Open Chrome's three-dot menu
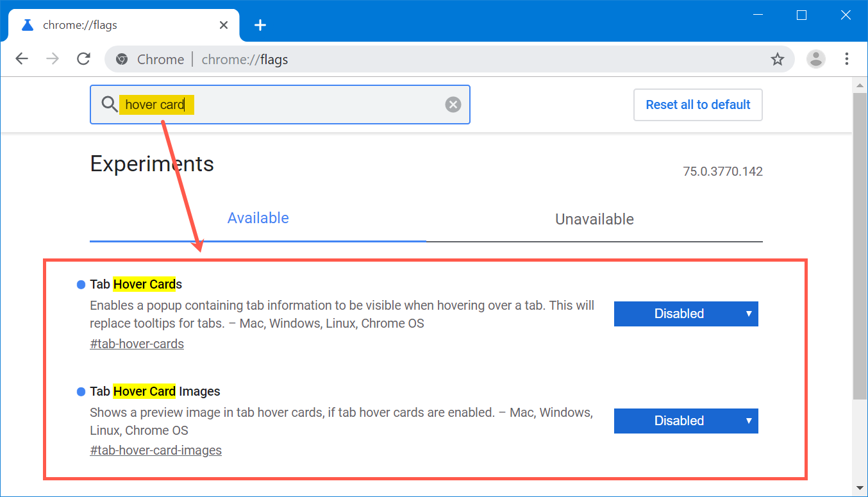Viewport: 868px width, 497px height. (846, 59)
